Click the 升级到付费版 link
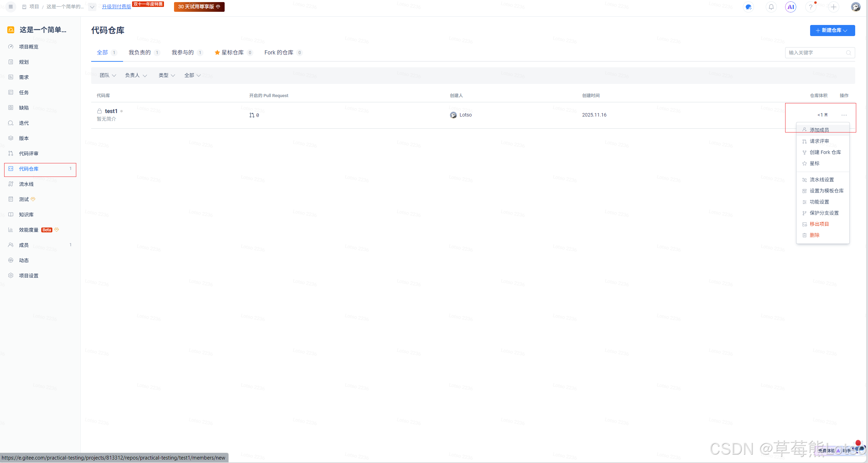 pos(116,7)
